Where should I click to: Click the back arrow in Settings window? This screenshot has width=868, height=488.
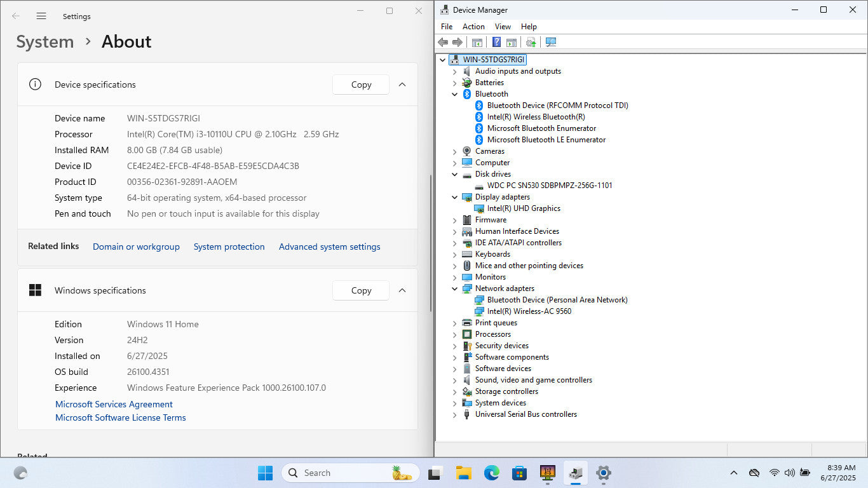pos(16,16)
